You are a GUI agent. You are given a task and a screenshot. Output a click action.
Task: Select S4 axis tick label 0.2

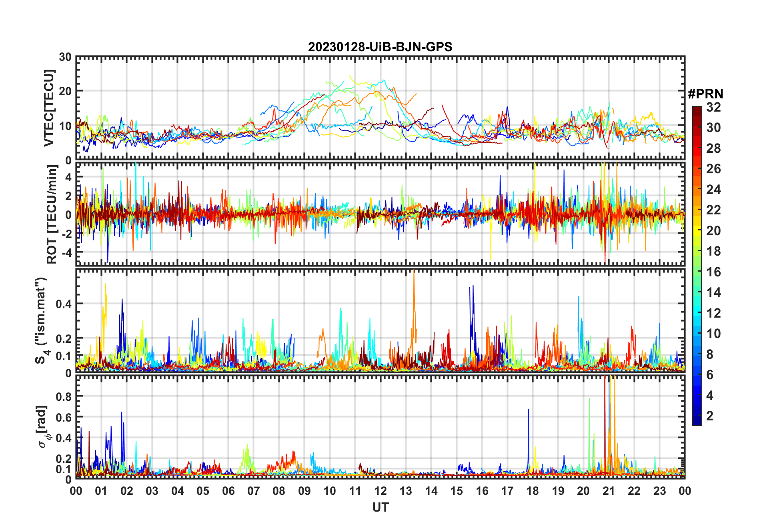64,338
